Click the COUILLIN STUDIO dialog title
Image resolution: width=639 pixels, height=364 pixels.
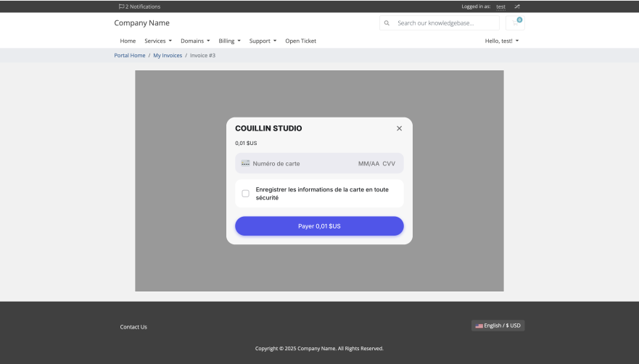pyautogui.click(x=268, y=128)
